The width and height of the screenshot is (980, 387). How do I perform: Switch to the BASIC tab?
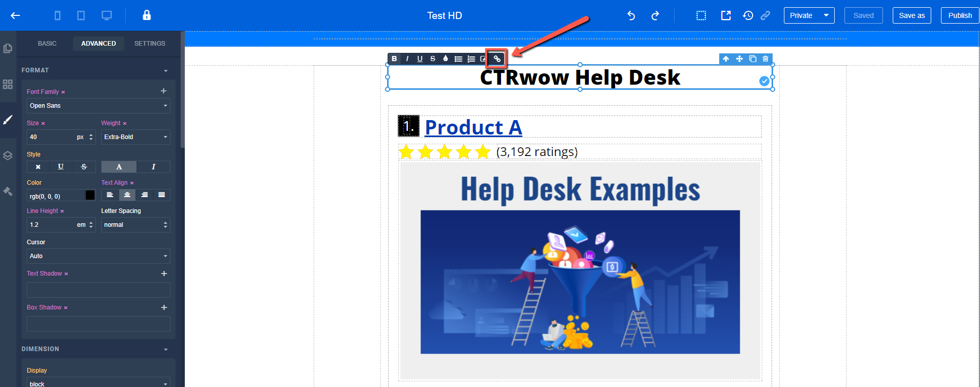pyautogui.click(x=47, y=44)
